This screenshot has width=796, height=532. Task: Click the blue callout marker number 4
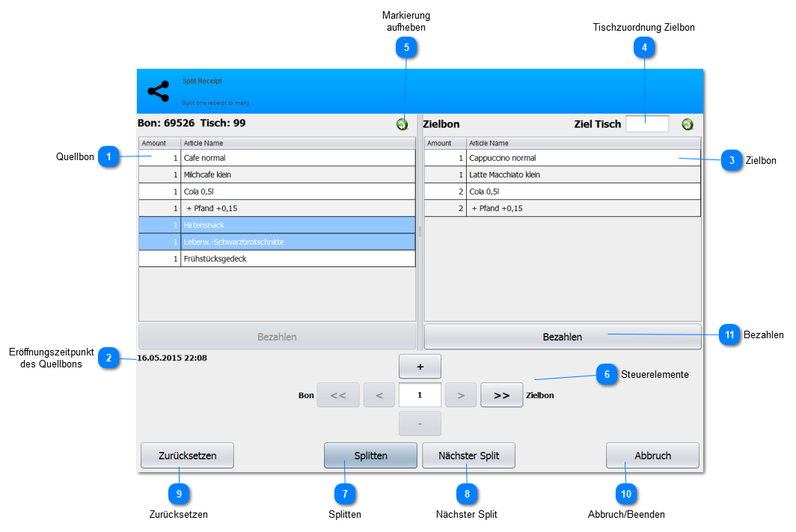[644, 47]
